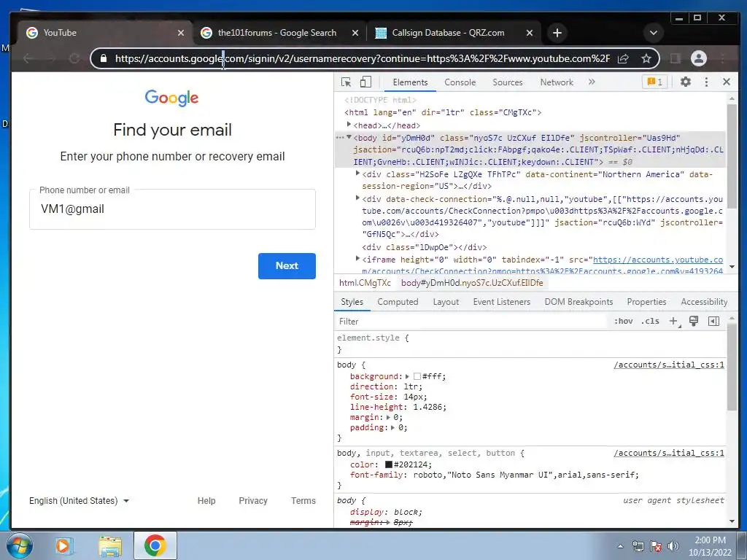Click the taskbar volume speaker icon

coord(673,546)
